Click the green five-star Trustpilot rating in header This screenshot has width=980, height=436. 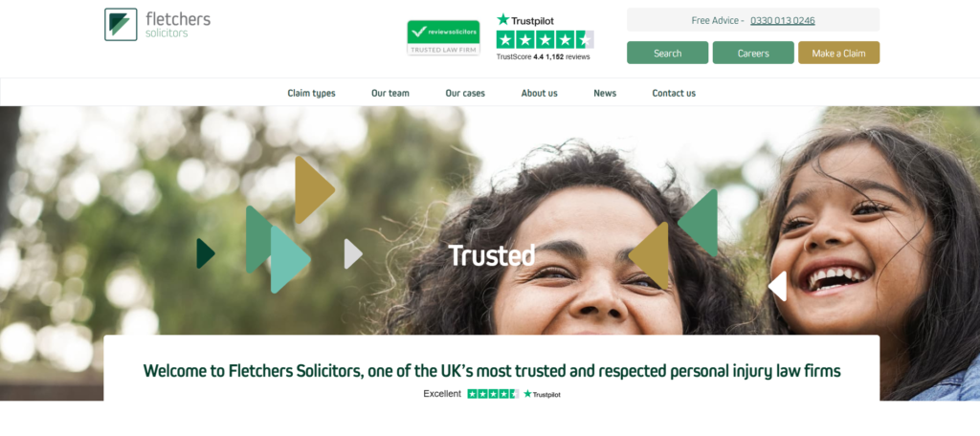tap(545, 39)
